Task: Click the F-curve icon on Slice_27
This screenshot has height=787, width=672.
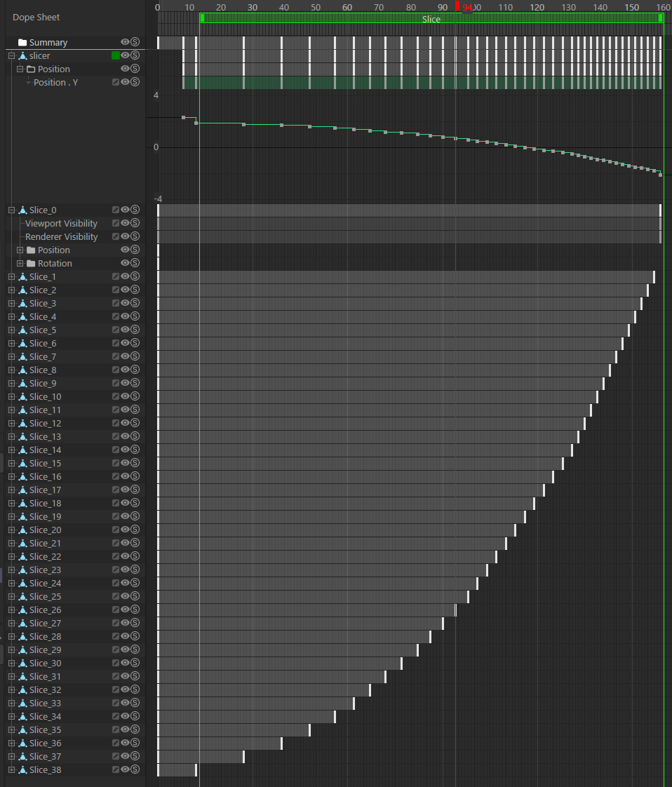Action: (x=116, y=622)
